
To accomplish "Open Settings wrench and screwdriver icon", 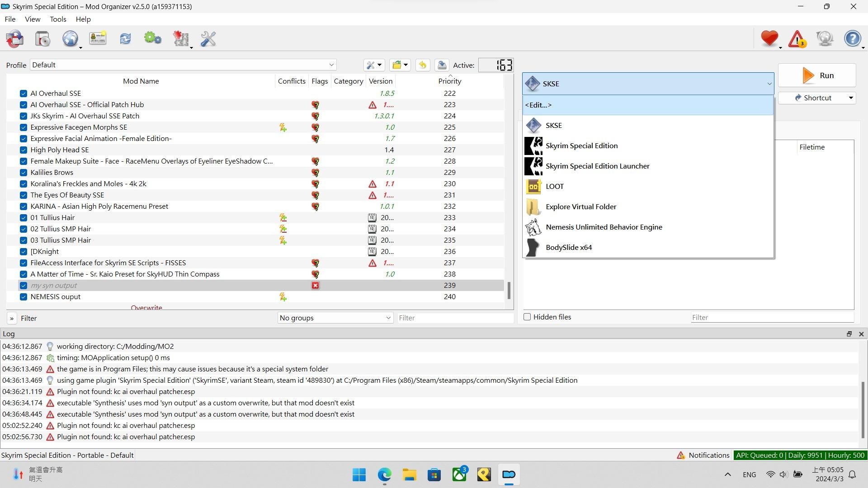I will 208,39.
